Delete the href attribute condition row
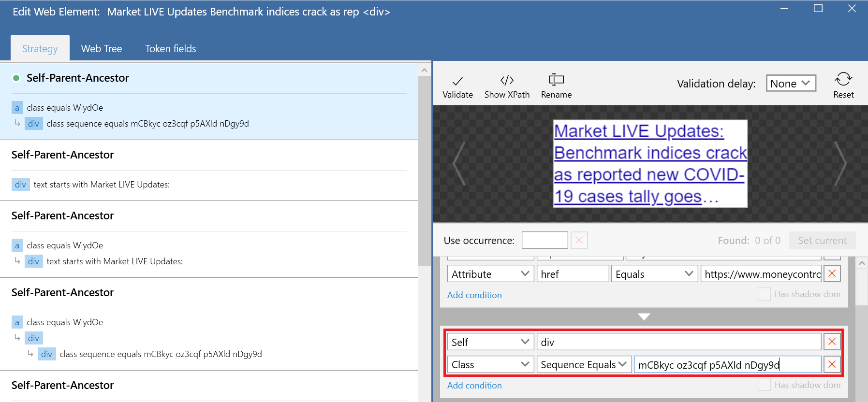This screenshot has height=402, width=868. coord(832,274)
